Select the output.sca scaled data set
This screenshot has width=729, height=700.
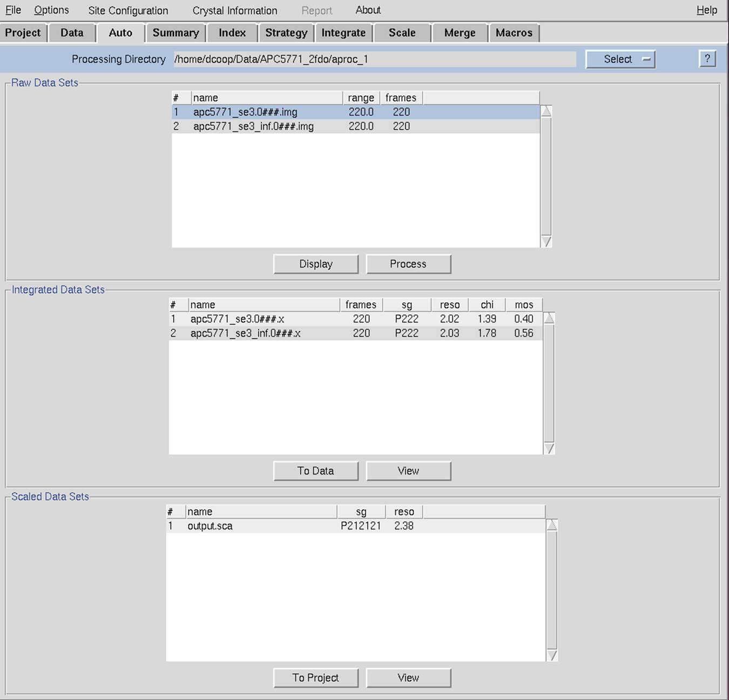[x=210, y=526]
